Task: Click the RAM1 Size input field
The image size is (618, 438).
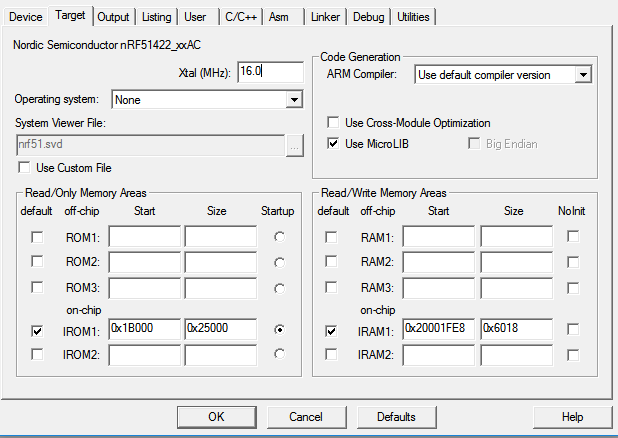Action: tap(516, 236)
